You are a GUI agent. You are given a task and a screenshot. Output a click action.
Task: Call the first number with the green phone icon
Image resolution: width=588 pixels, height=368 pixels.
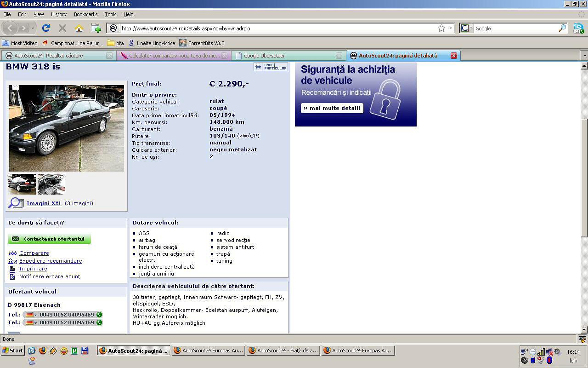pos(99,315)
